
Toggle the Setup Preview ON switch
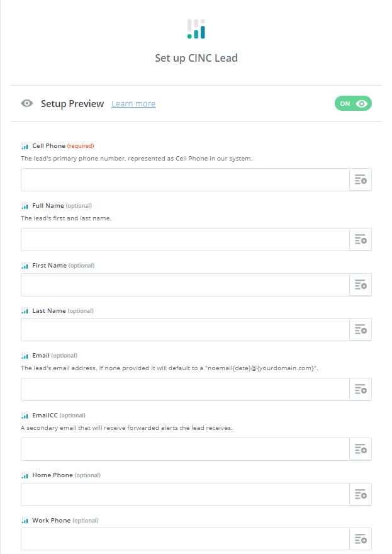click(x=353, y=103)
